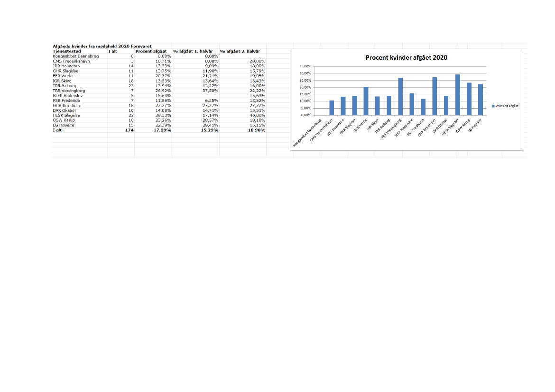Select the 'EFR Varde' table cell
The height and width of the screenshot is (392, 555).
pos(63,76)
